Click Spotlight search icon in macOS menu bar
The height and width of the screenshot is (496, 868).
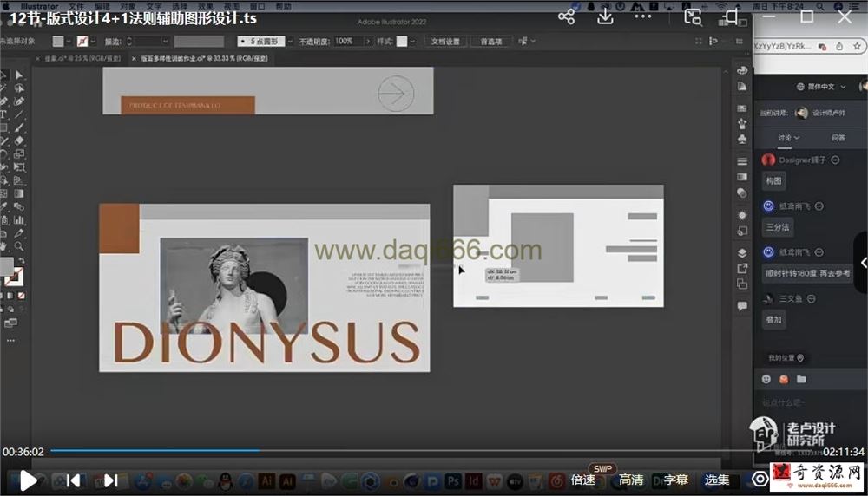820,6
